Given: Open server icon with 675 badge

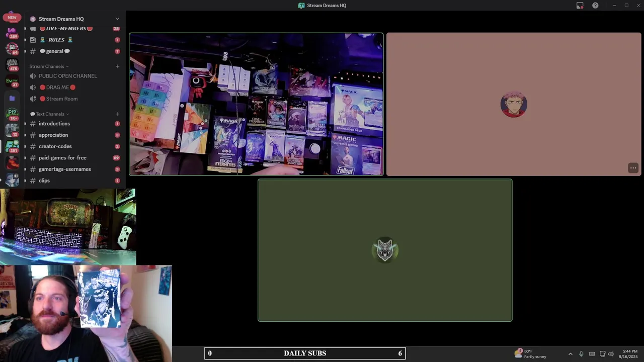Looking at the screenshot, I should (12, 65).
